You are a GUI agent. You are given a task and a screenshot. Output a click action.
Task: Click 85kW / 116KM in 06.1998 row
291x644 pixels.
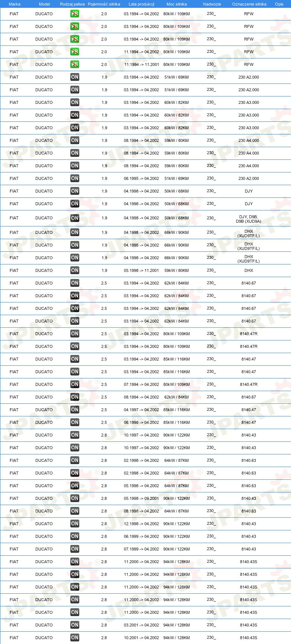click(176, 422)
